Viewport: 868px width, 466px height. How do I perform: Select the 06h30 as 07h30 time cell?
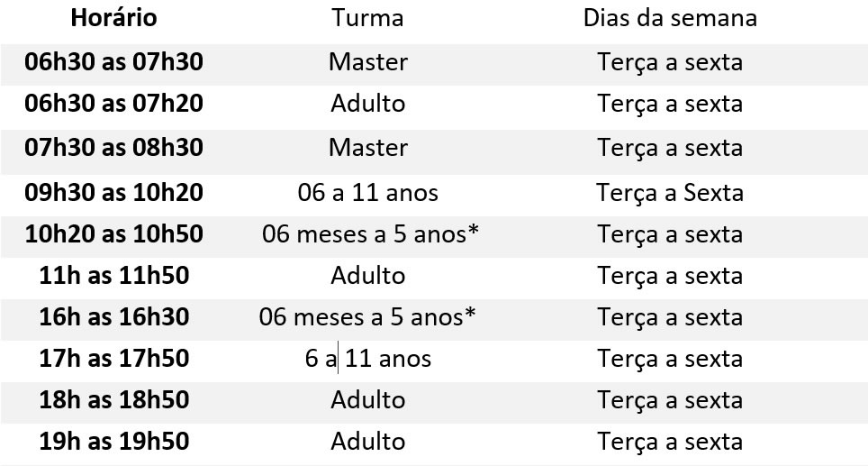tap(114, 61)
